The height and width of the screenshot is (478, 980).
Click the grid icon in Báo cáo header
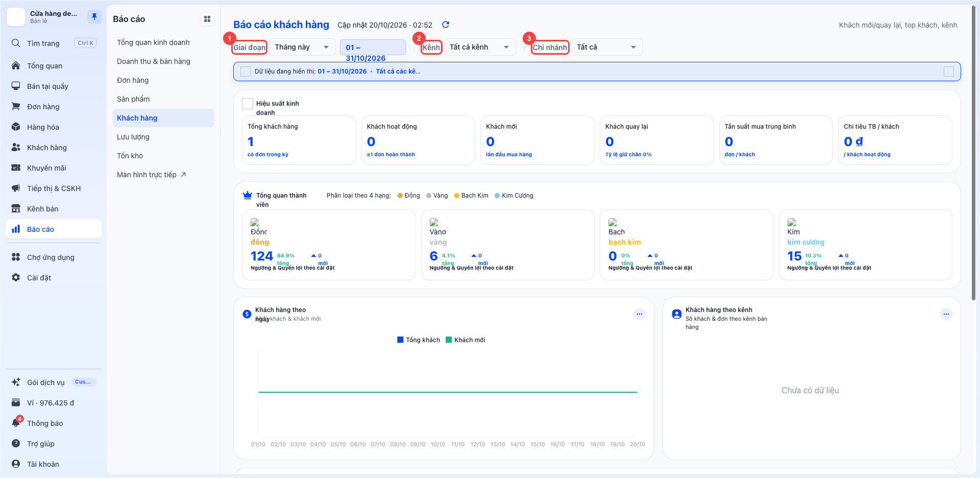(207, 19)
